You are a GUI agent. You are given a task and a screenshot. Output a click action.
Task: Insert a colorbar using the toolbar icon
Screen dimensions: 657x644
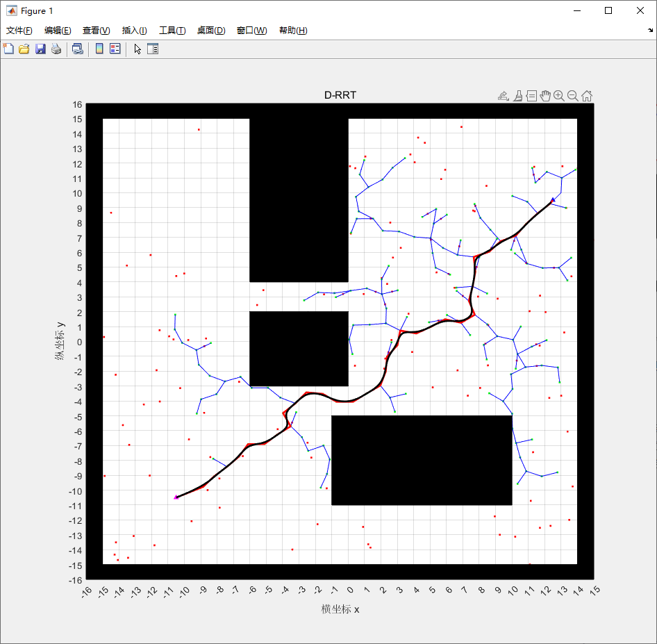pyautogui.click(x=99, y=49)
